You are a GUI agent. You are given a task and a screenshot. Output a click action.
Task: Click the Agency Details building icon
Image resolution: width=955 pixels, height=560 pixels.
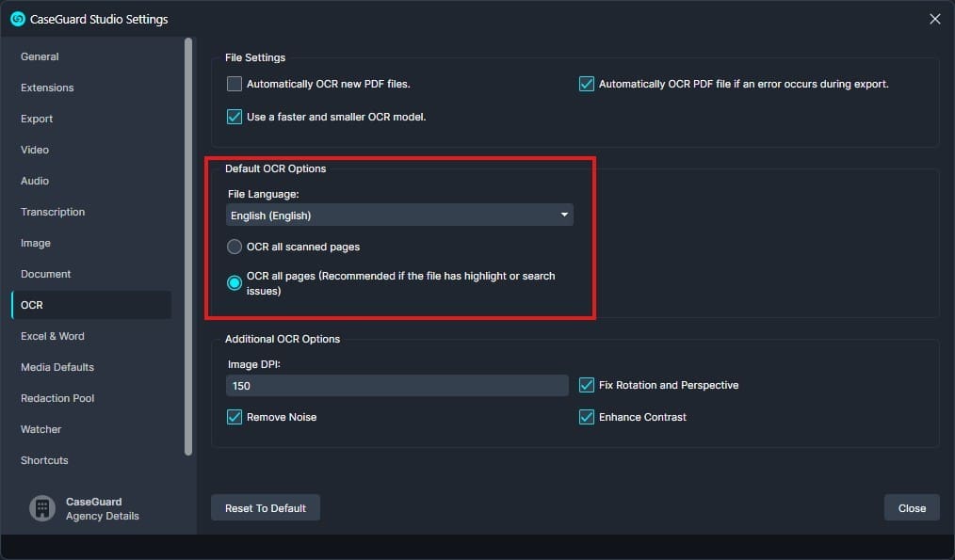pos(41,507)
